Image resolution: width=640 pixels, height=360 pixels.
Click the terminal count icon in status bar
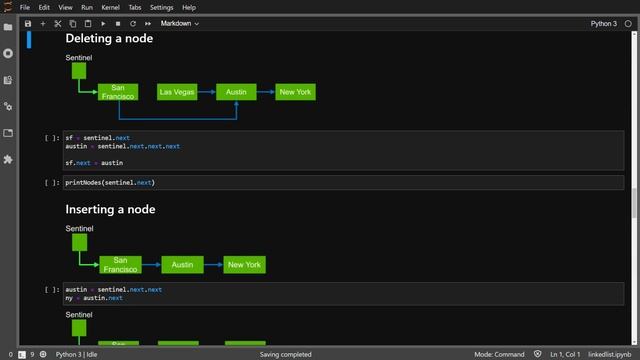click(x=22, y=355)
